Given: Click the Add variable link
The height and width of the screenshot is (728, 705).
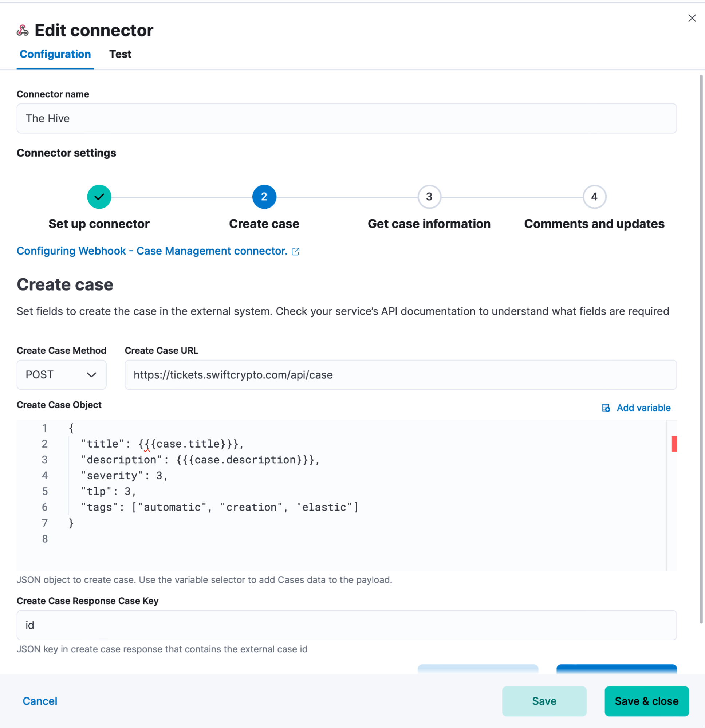Looking at the screenshot, I should [643, 408].
